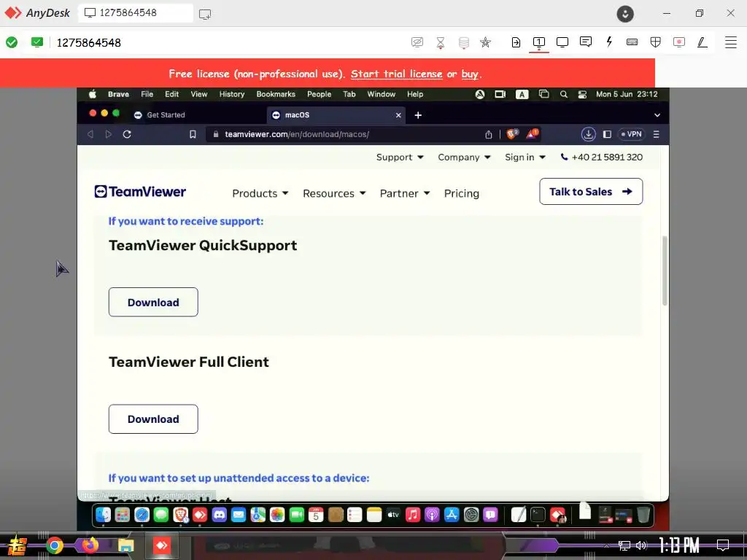Open Bookmarks menu in macOS menu bar

pos(276,94)
